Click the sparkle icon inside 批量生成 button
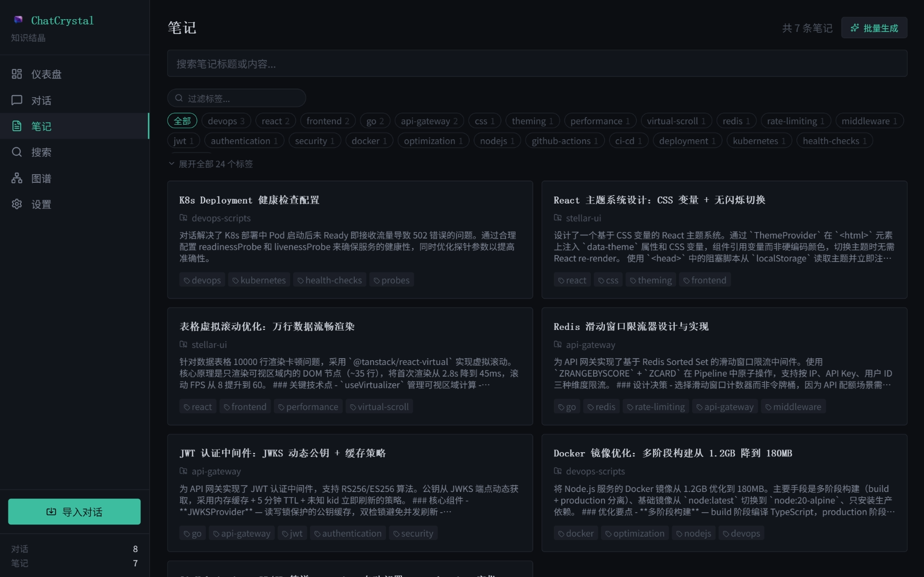 pos(855,27)
